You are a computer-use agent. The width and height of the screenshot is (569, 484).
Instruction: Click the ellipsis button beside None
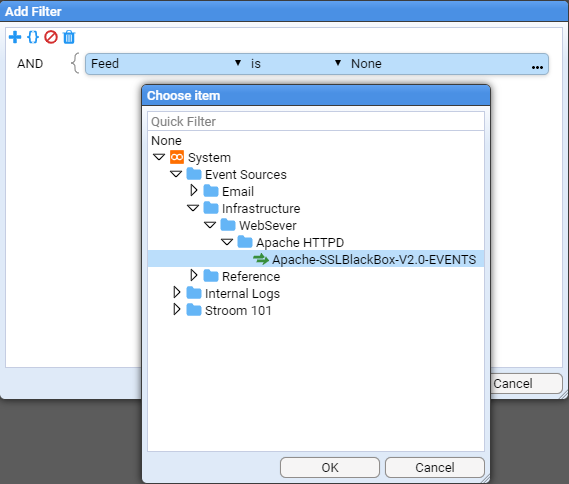coord(537,67)
